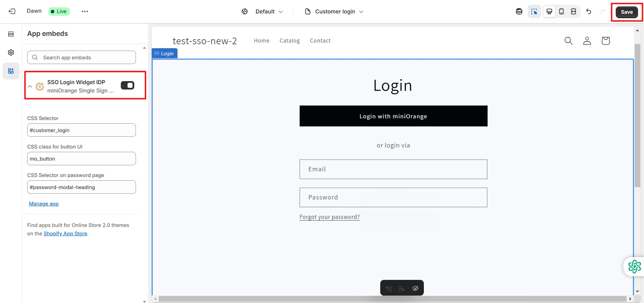Select the blue Login section tag
The width and height of the screenshot is (644, 303).
[164, 53]
